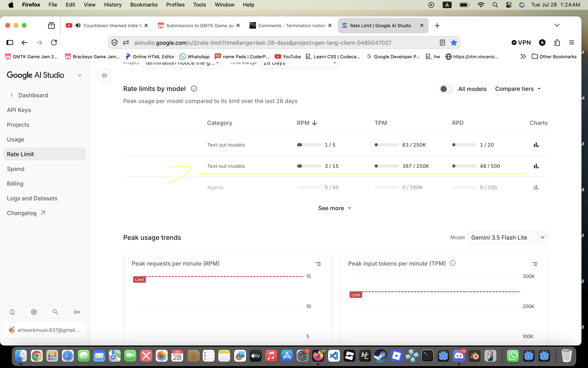Toggle reader view in address bar

point(442,43)
